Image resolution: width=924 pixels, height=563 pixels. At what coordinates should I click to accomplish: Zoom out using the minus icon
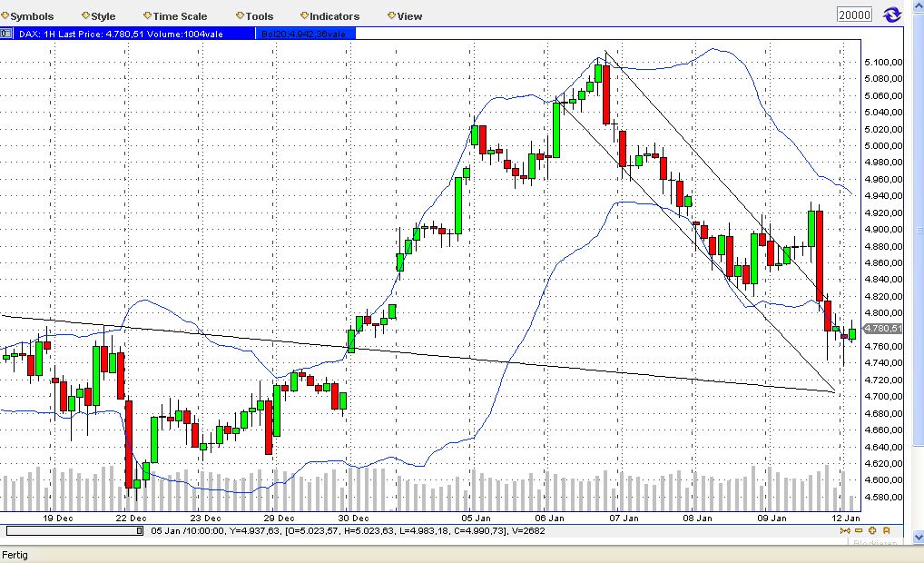[x=859, y=530]
